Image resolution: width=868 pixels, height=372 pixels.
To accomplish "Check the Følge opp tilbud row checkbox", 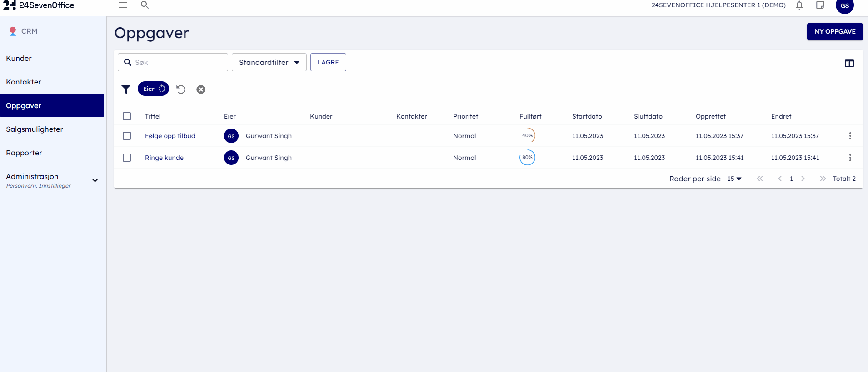I will (x=127, y=136).
